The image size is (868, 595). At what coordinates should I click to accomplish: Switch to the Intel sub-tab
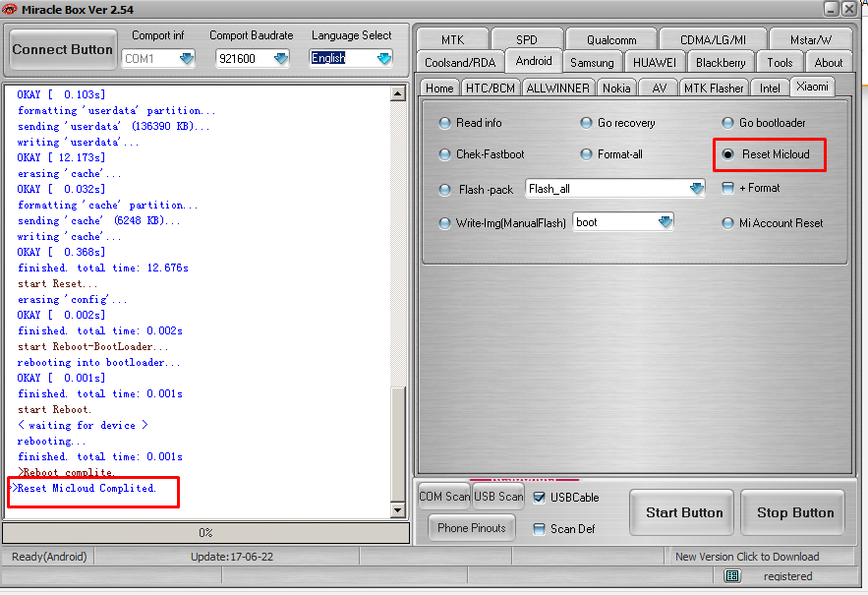[770, 89]
